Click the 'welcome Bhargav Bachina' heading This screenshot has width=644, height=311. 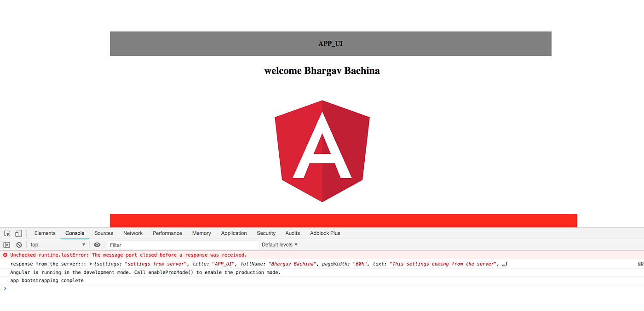coord(322,71)
